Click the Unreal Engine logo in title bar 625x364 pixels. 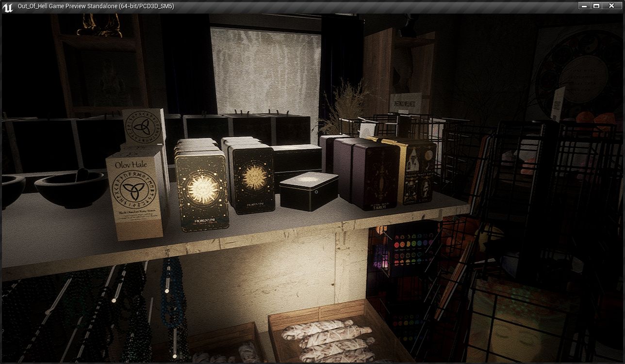click(8, 7)
